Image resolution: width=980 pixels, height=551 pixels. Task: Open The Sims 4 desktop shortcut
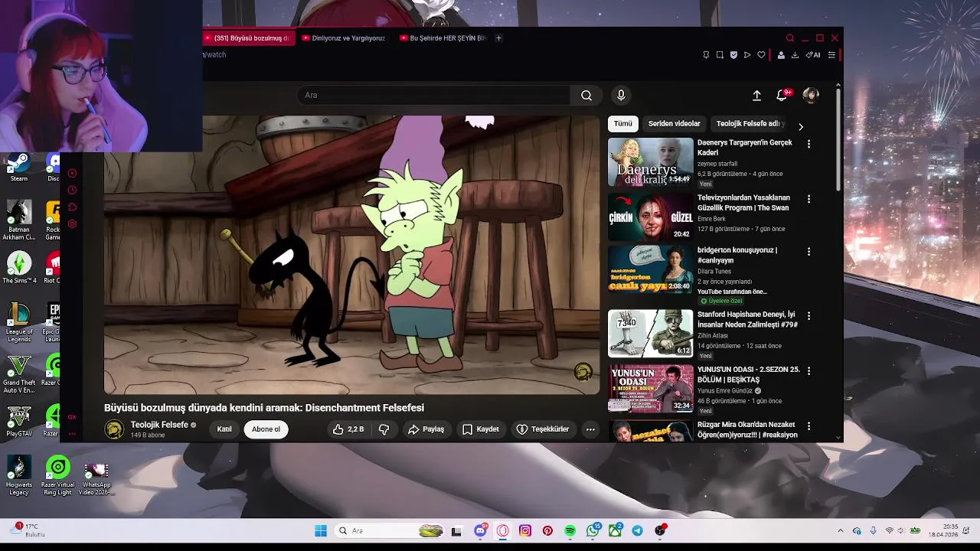(19, 268)
